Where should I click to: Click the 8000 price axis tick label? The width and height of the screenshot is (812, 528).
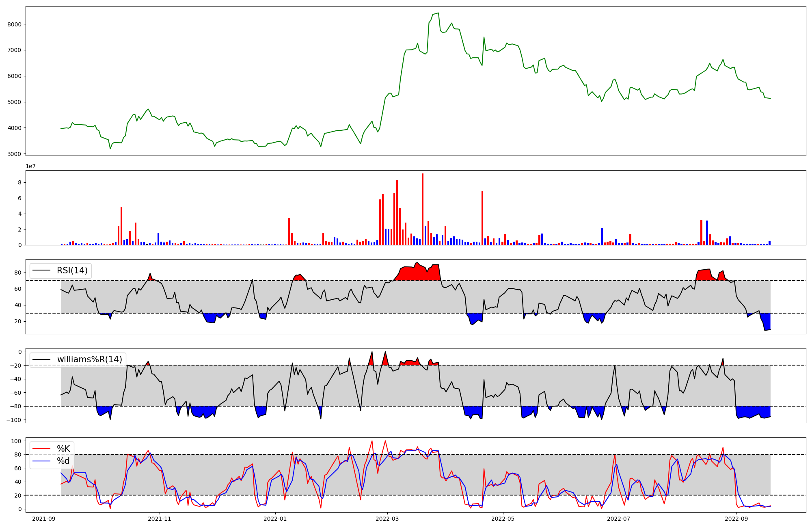pyautogui.click(x=15, y=24)
